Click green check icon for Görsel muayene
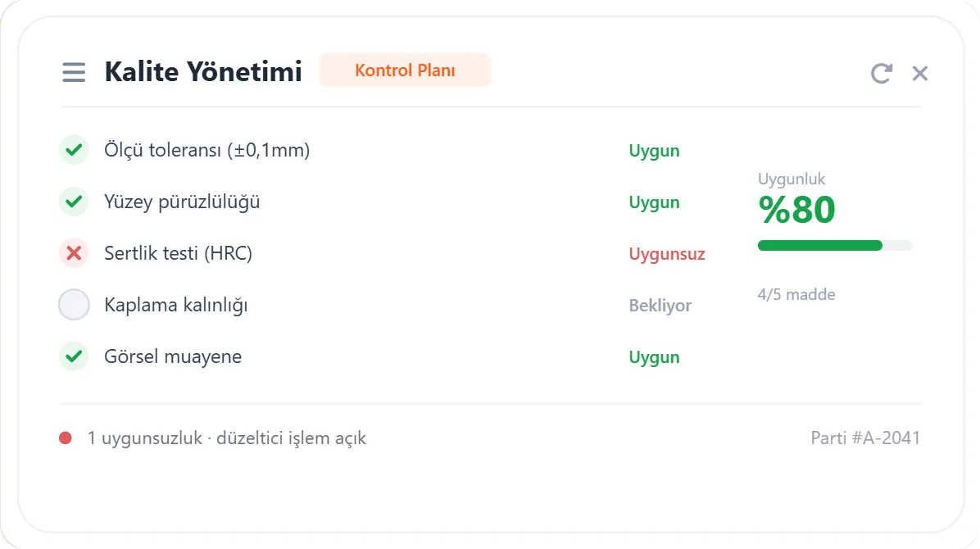Viewport: 980px width, 549px height. pos(74,356)
